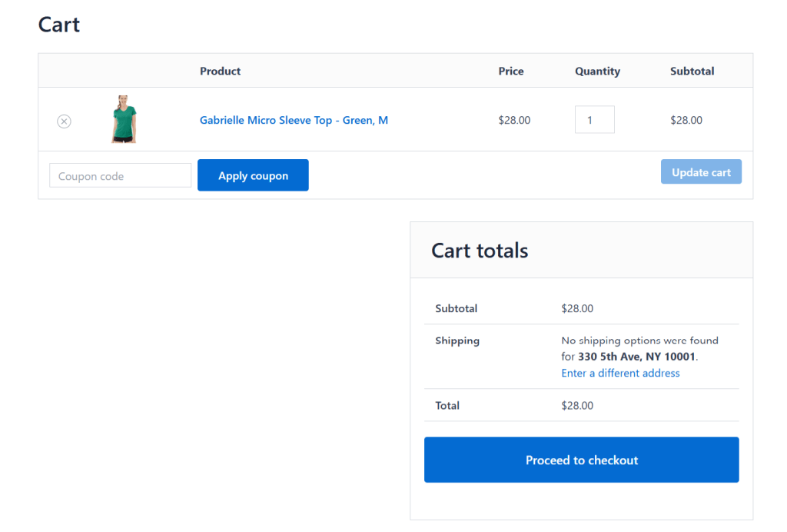787x532 pixels.
Task: Click the Cart totals heading
Action: pyautogui.click(x=479, y=251)
